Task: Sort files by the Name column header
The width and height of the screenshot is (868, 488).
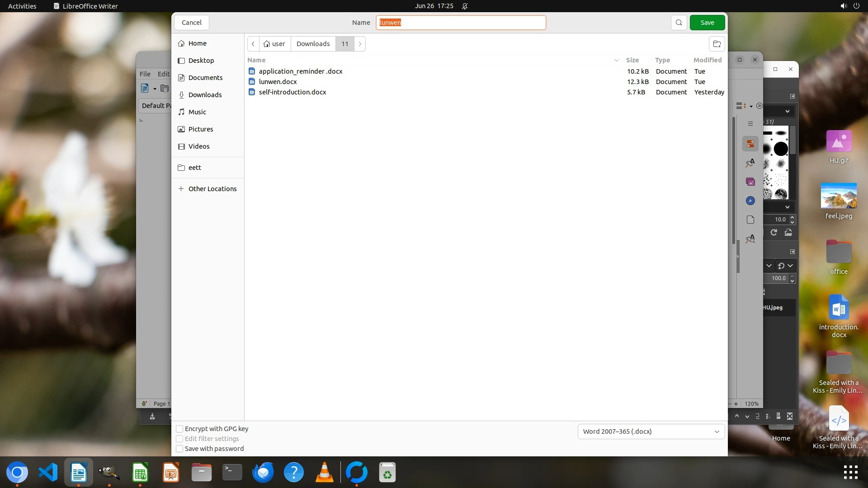Action: click(x=256, y=60)
